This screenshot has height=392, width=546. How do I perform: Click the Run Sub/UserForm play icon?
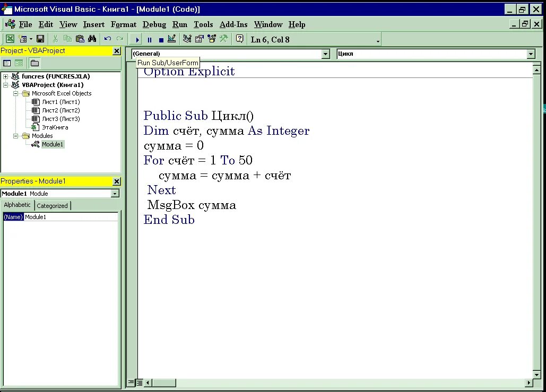[137, 40]
